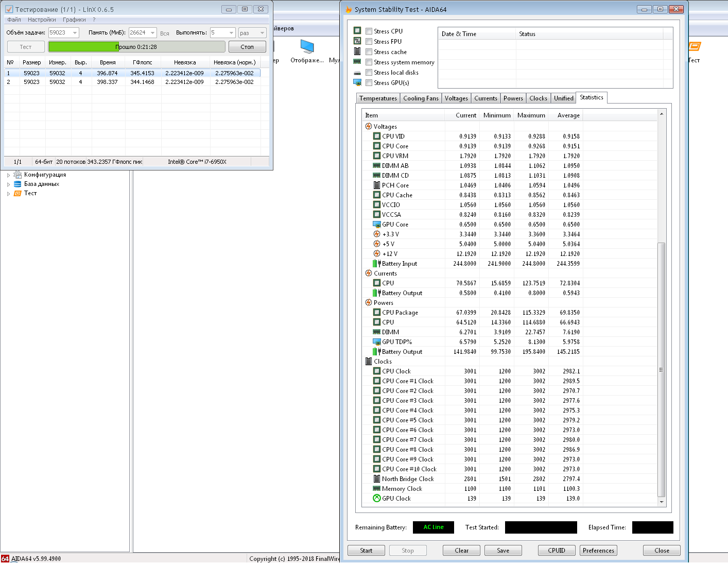728x564 pixels.
Task: Open the CPUID button
Action: coord(557,550)
